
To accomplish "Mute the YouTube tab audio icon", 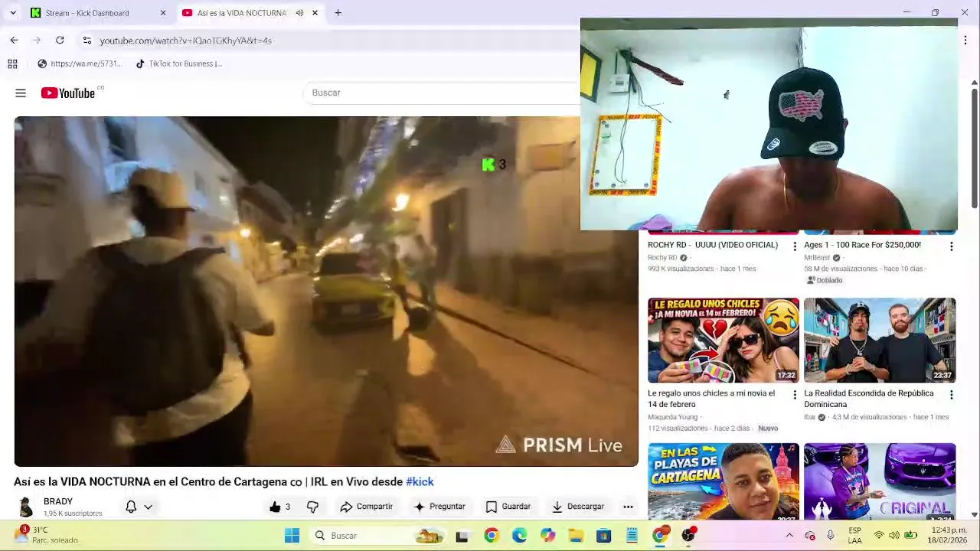I will pyautogui.click(x=299, y=13).
